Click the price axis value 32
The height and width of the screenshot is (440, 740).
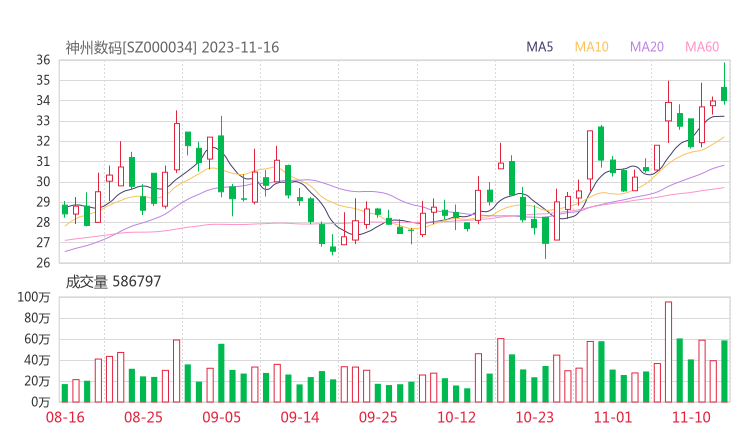pyautogui.click(x=43, y=141)
